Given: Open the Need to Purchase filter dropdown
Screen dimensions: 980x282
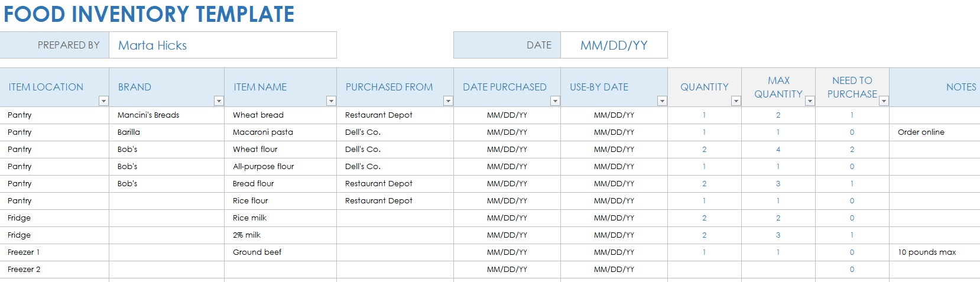Looking at the screenshot, I should click(x=884, y=101).
